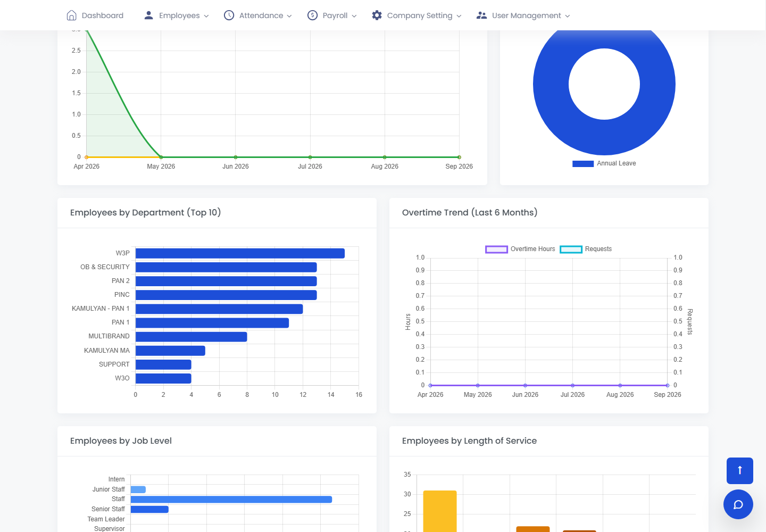Open the Company Setting nav label
766x532 pixels.
coord(420,15)
